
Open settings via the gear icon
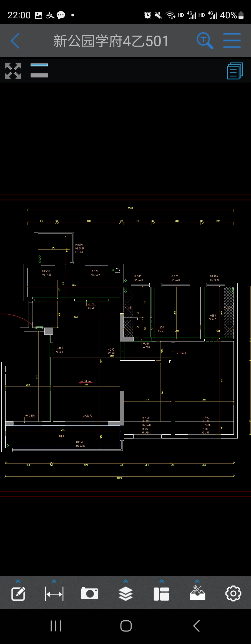(x=233, y=594)
